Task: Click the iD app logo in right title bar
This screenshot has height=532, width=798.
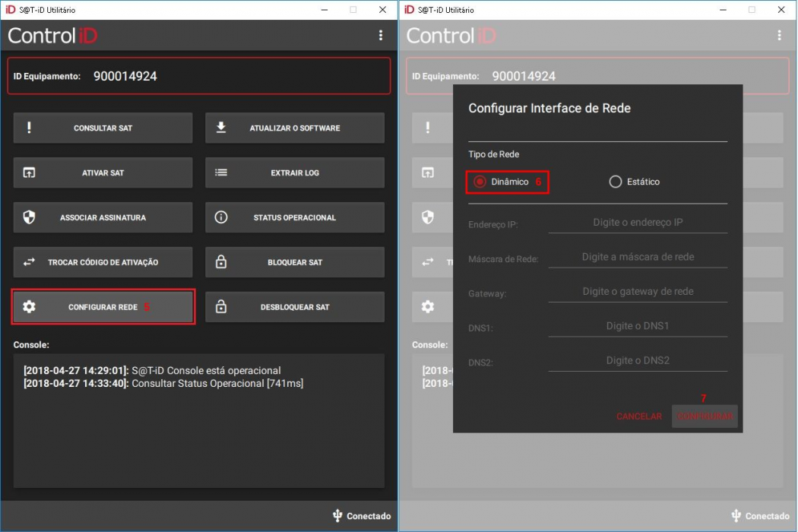Action: click(x=409, y=10)
